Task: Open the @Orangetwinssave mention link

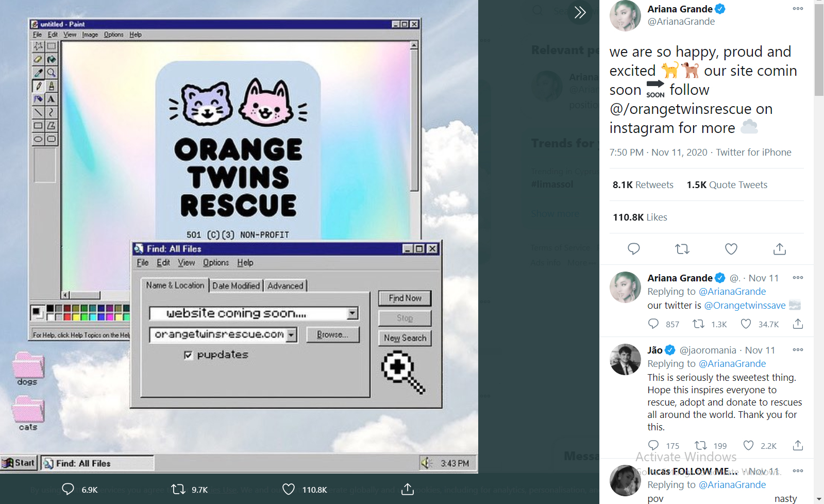Action: 745,306
